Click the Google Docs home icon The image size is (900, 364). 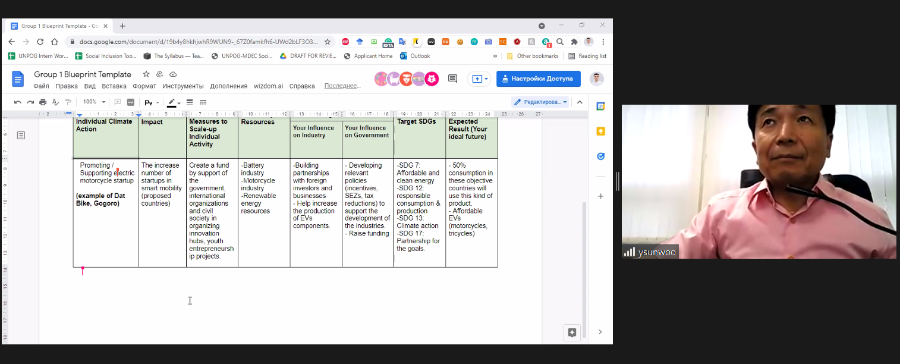[x=18, y=79]
